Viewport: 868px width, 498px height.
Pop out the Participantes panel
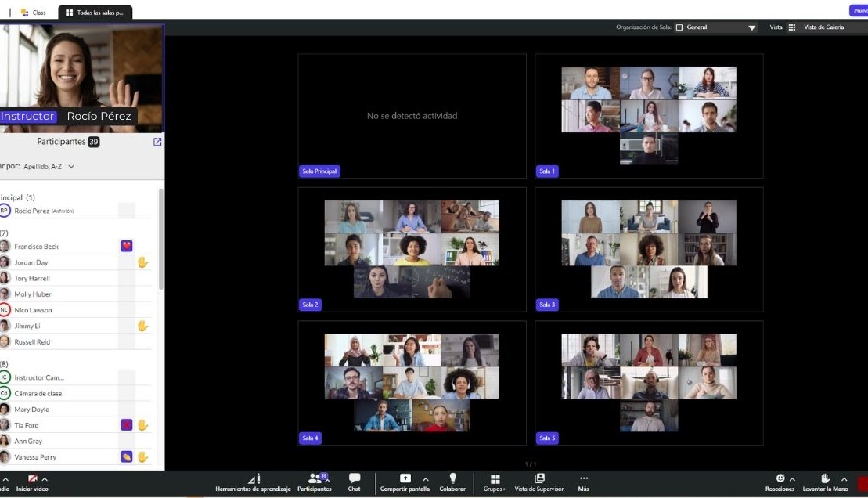point(157,142)
